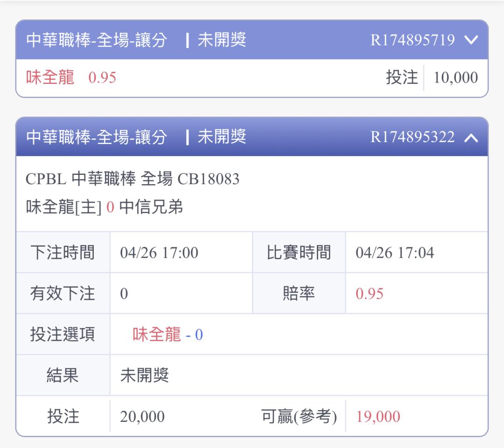Click the 10,000 stake amount
This screenshot has height=448, width=504.
pos(455,77)
